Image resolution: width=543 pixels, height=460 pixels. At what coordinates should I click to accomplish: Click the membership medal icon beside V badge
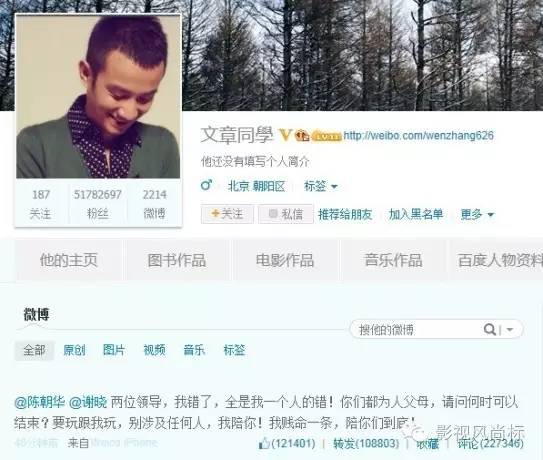pyautogui.click(x=302, y=135)
